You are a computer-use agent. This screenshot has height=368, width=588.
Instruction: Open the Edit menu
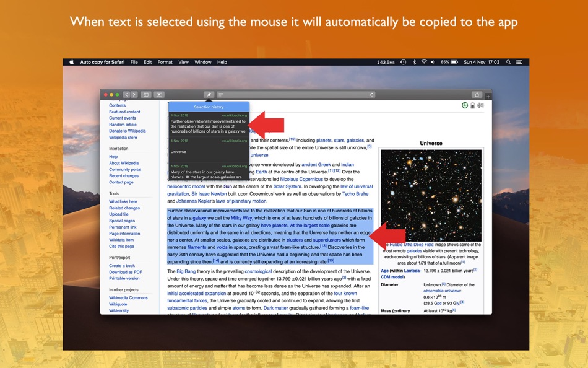148,63
